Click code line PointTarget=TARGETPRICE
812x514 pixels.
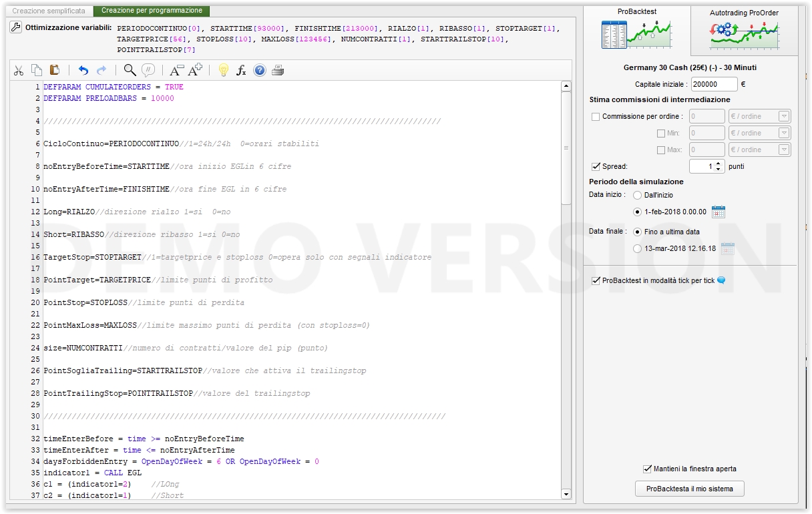coord(97,280)
